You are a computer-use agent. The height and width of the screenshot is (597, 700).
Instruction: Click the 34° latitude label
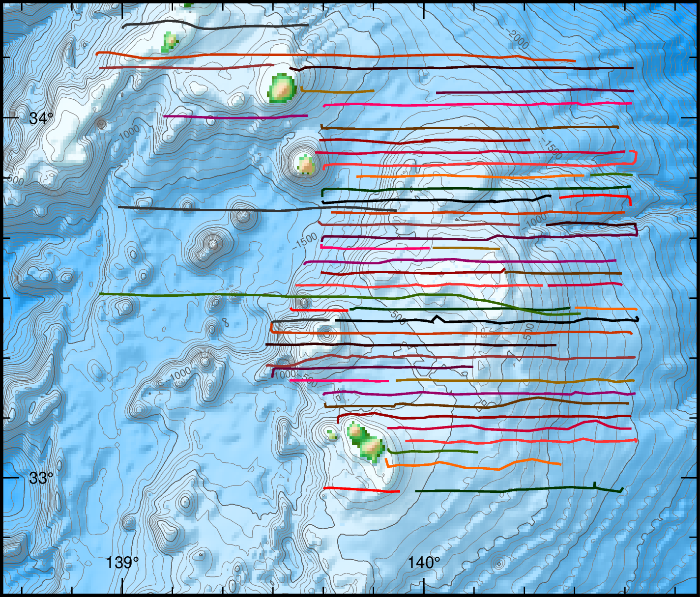[41, 118]
